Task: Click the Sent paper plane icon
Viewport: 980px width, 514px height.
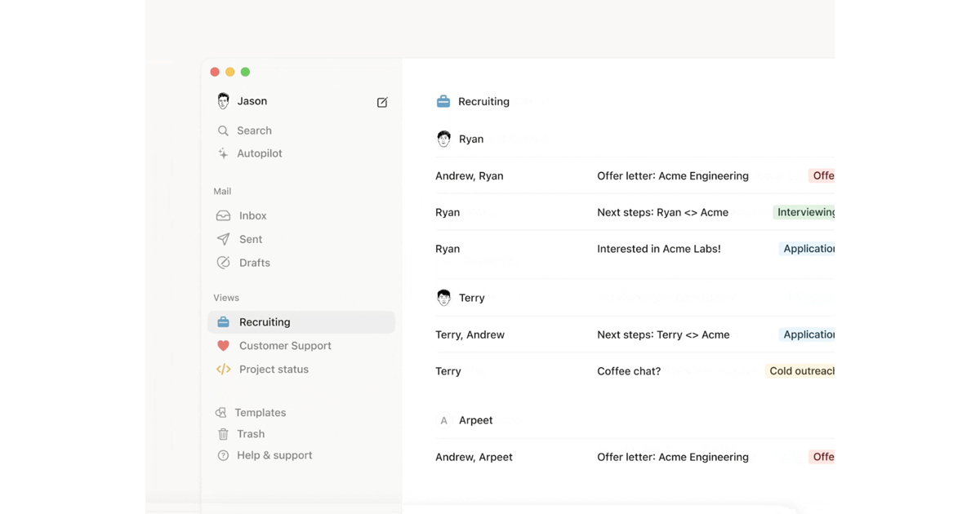Action: pyautogui.click(x=223, y=239)
